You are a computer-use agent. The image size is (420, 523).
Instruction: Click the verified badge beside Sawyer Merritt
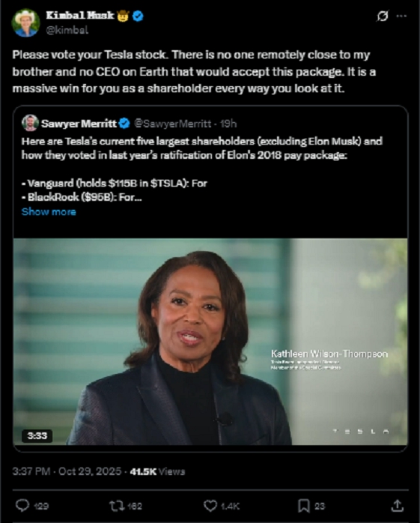point(124,124)
